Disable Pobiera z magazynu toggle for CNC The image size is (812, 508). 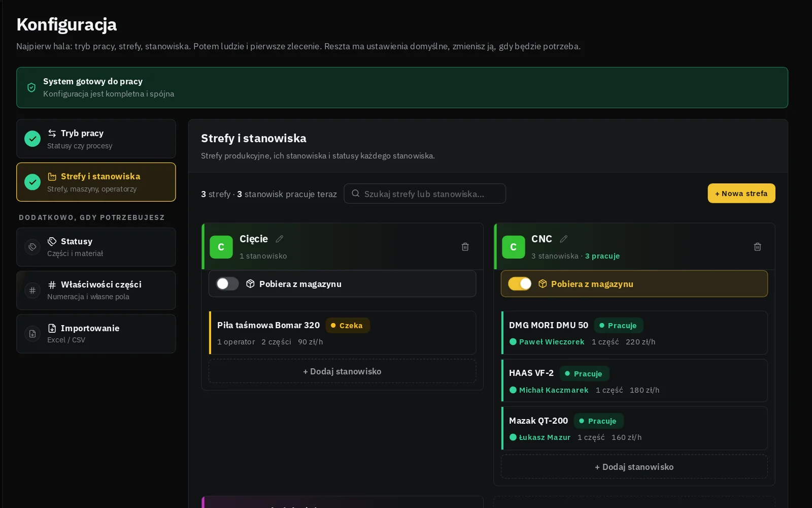coord(520,284)
